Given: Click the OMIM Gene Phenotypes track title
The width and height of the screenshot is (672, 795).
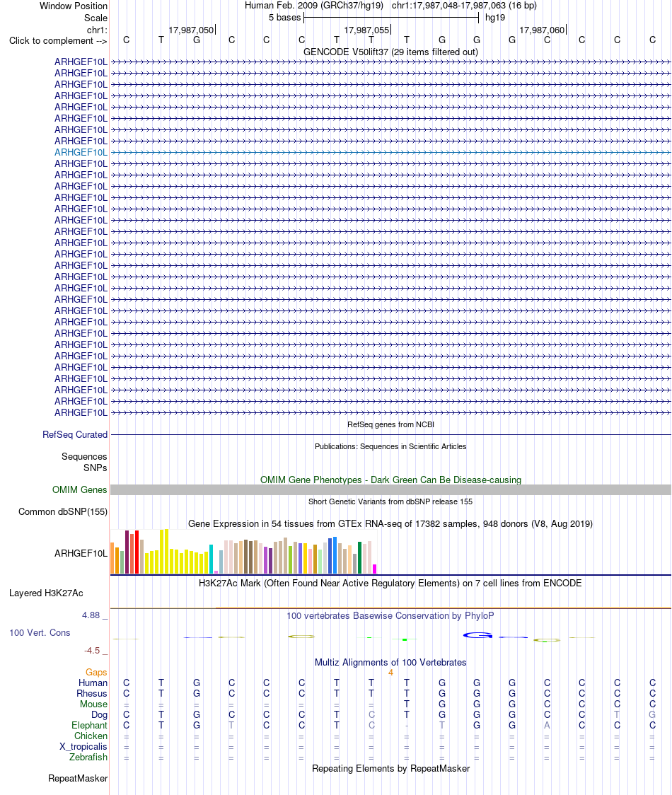Looking at the screenshot, I should [x=390, y=480].
